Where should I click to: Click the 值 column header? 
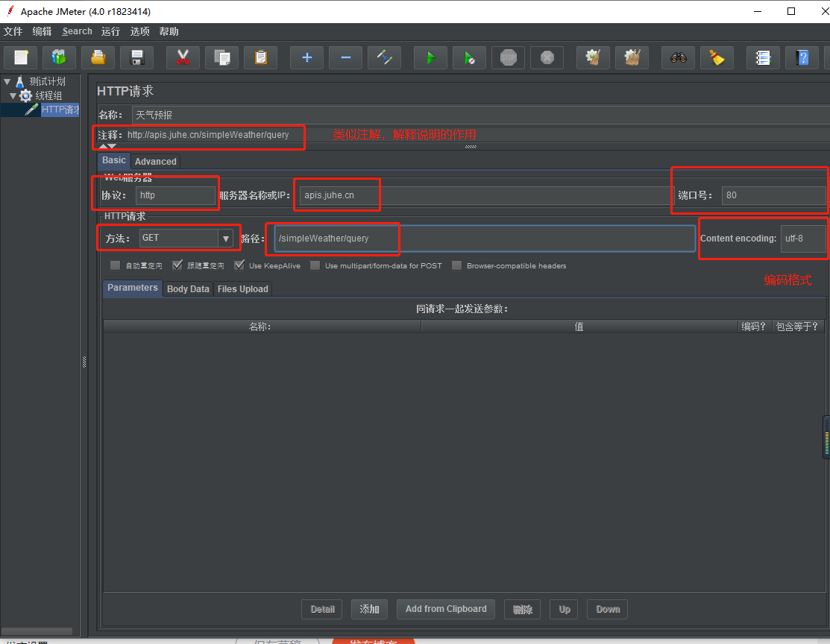(579, 326)
